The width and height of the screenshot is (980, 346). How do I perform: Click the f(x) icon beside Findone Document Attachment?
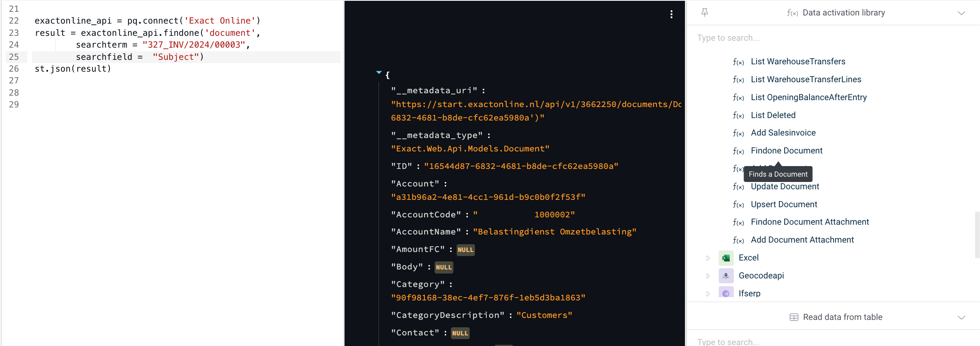click(738, 222)
